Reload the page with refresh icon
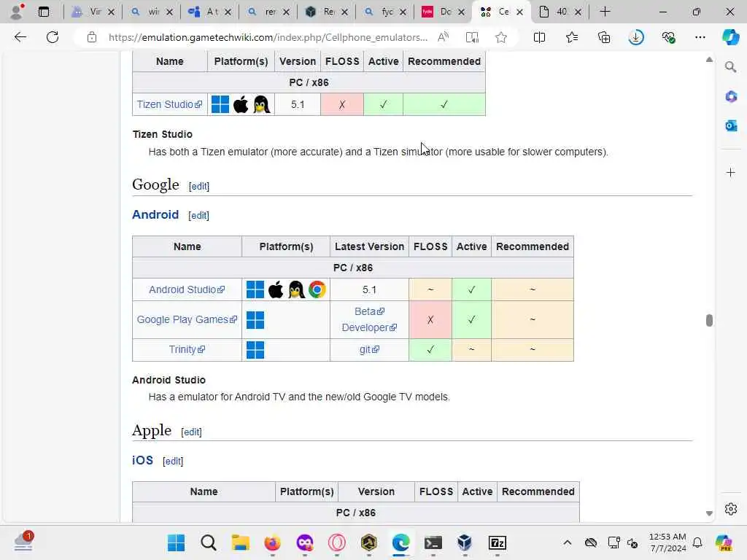 53,37
